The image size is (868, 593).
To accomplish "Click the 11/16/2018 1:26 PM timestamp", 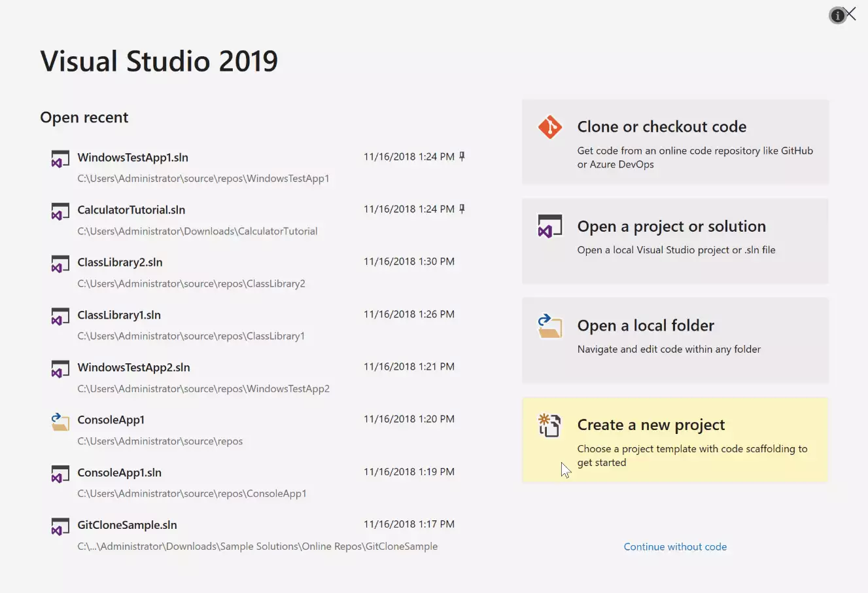I will coord(409,314).
